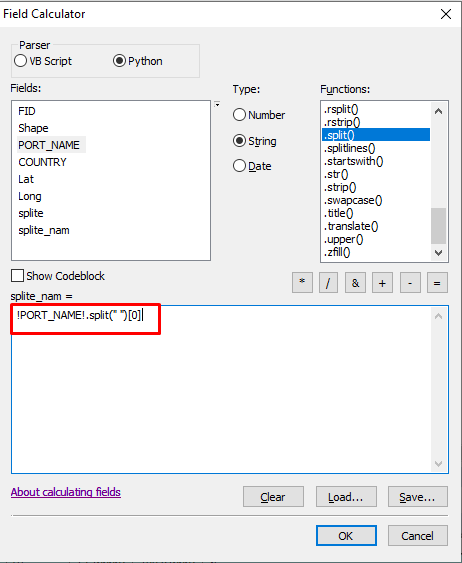The image size is (462, 563).
Task: Open the small Fields list dropdown arrow
Action: (217, 104)
